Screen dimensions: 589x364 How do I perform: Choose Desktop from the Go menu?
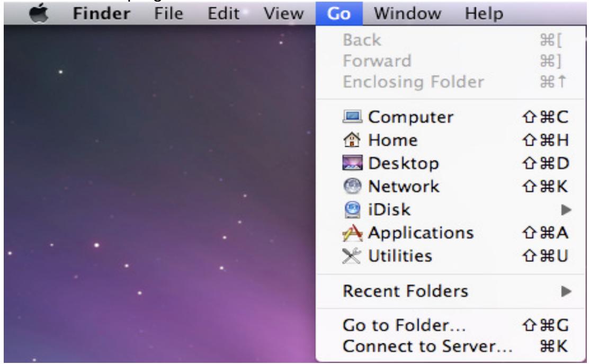451,163
